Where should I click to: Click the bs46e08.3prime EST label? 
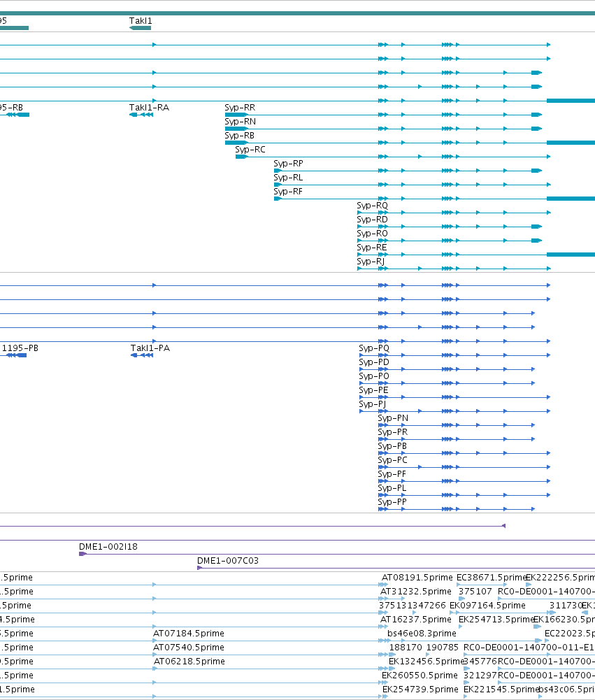(422, 634)
